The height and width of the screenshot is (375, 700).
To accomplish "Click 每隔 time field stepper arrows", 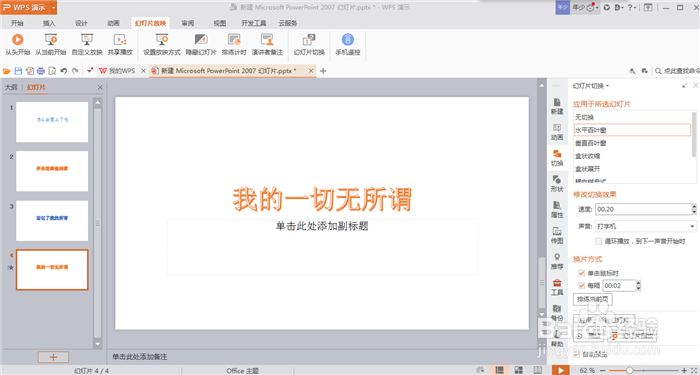I will (x=638, y=285).
